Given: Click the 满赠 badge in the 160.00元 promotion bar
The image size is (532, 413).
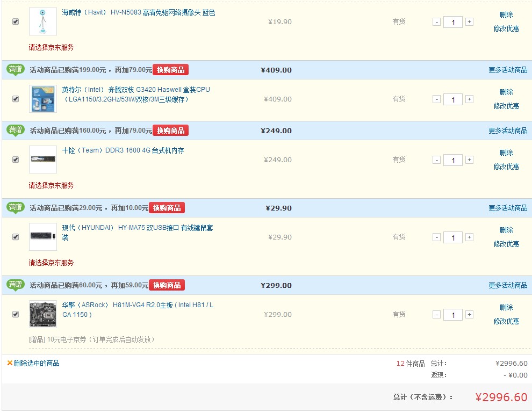Looking at the screenshot, I should [15, 130].
